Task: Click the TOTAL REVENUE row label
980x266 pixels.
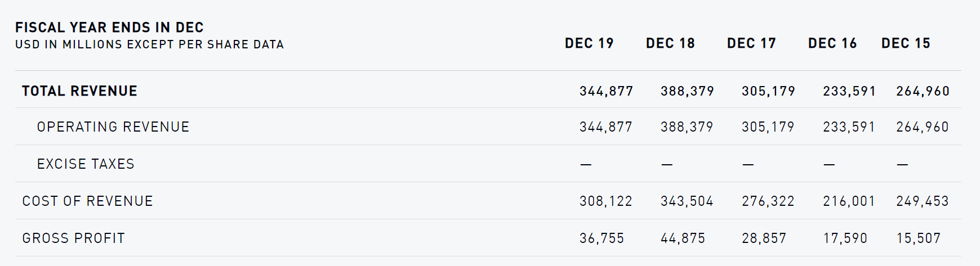Action: pyautogui.click(x=79, y=91)
